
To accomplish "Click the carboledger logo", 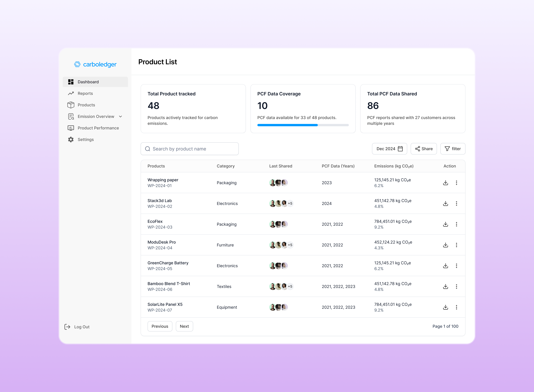I will (95, 64).
